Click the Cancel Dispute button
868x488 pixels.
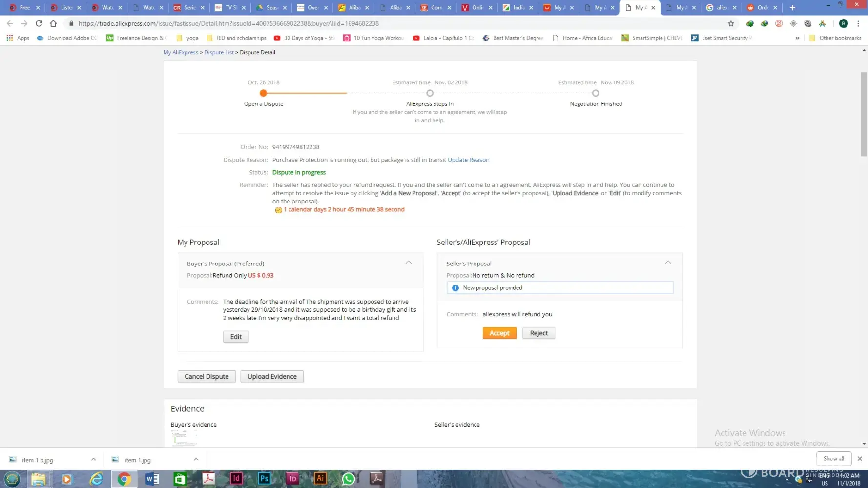pos(207,376)
